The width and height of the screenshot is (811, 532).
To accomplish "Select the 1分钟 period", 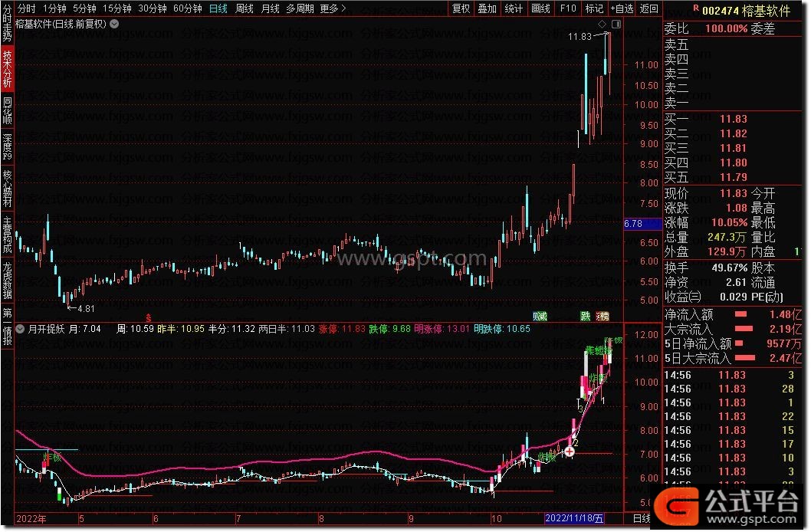I will 54,8.
